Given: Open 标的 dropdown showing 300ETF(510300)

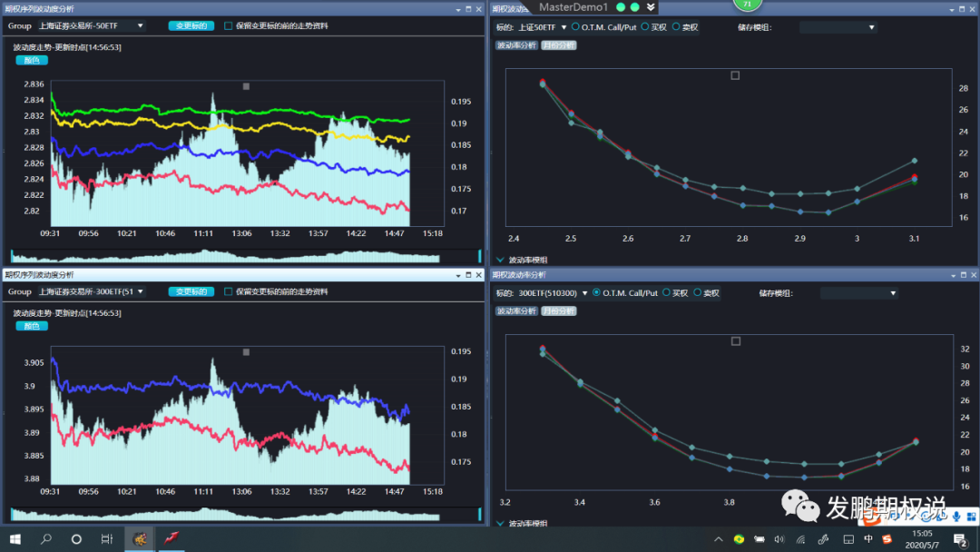Looking at the screenshot, I should 553,293.
